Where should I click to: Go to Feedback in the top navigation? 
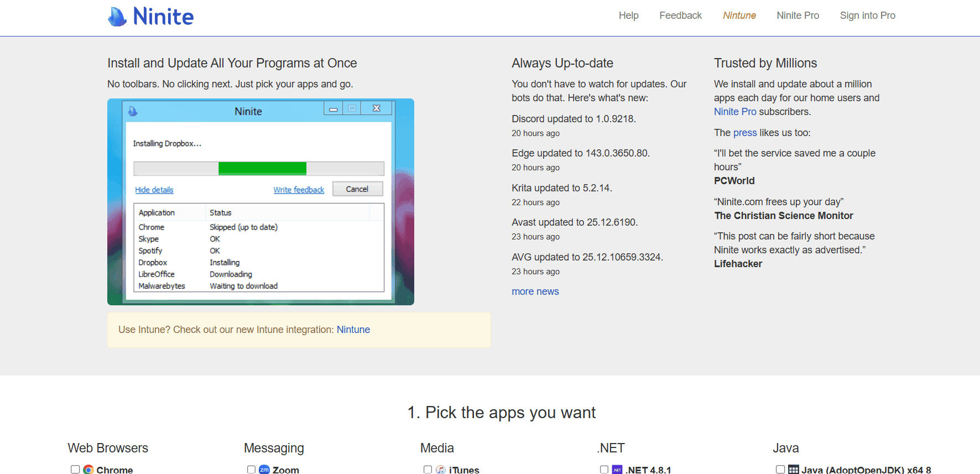[680, 15]
